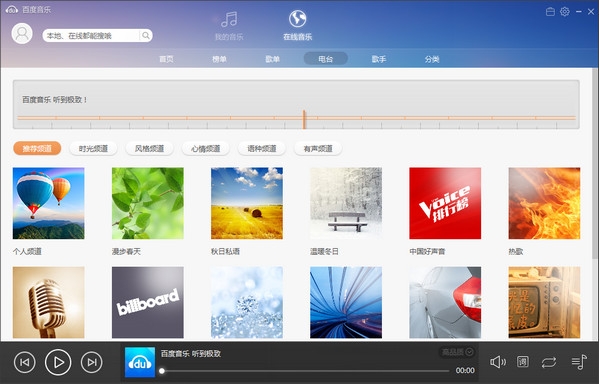The image size is (599, 384).
Task: Open the snowflake crystal channel thumbnail
Action: click(x=247, y=302)
